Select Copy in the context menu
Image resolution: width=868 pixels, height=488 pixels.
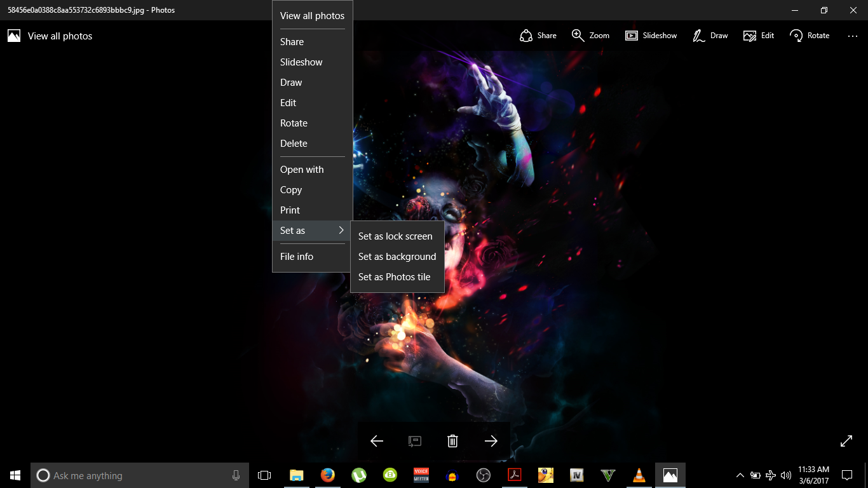tap(313, 190)
